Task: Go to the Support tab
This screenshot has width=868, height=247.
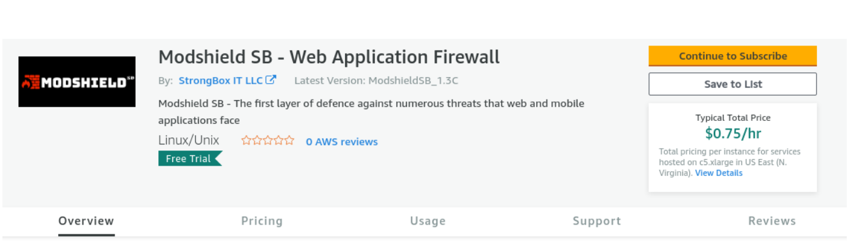Action: tap(597, 221)
